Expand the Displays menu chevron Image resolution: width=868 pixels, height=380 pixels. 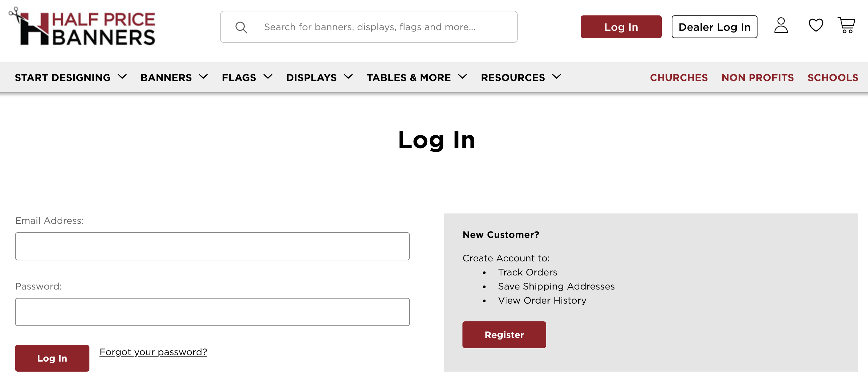click(x=348, y=77)
